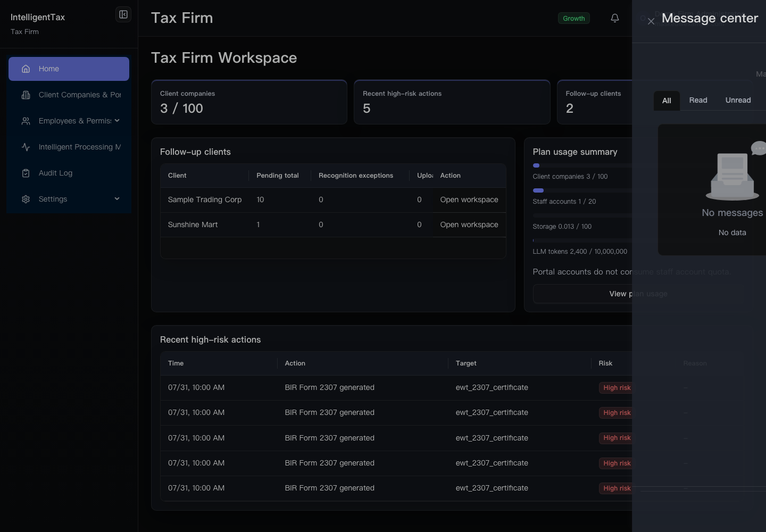Click the IntelligentTax logo text
The width and height of the screenshot is (766, 532).
point(38,17)
